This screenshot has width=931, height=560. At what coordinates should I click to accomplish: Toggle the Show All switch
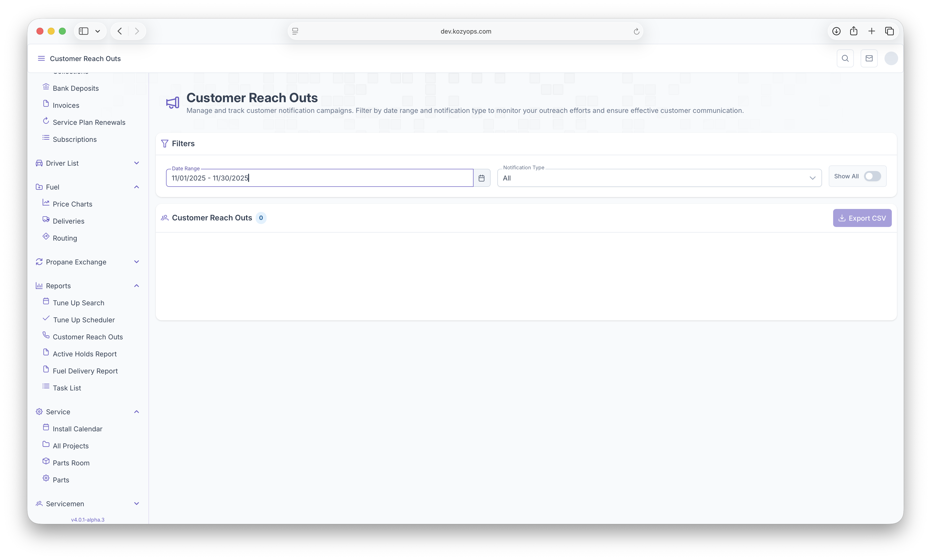872,176
